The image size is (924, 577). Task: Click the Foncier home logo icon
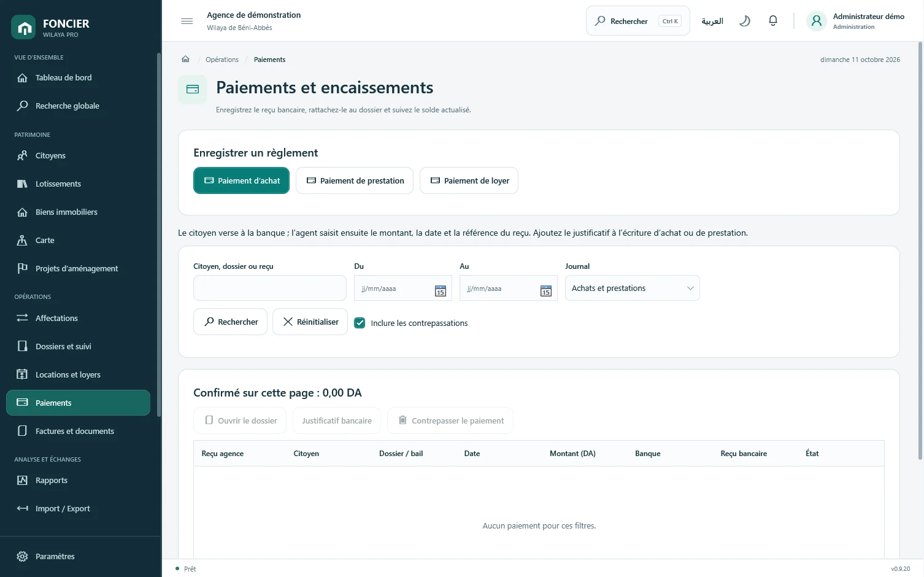point(23,27)
